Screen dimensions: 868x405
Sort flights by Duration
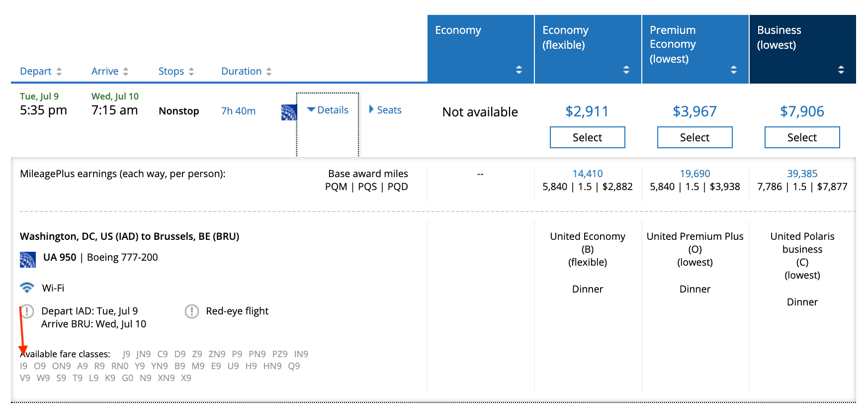246,71
